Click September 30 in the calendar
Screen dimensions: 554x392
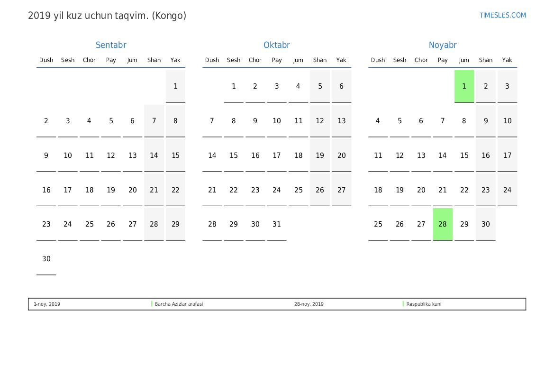[x=46, y=259]
